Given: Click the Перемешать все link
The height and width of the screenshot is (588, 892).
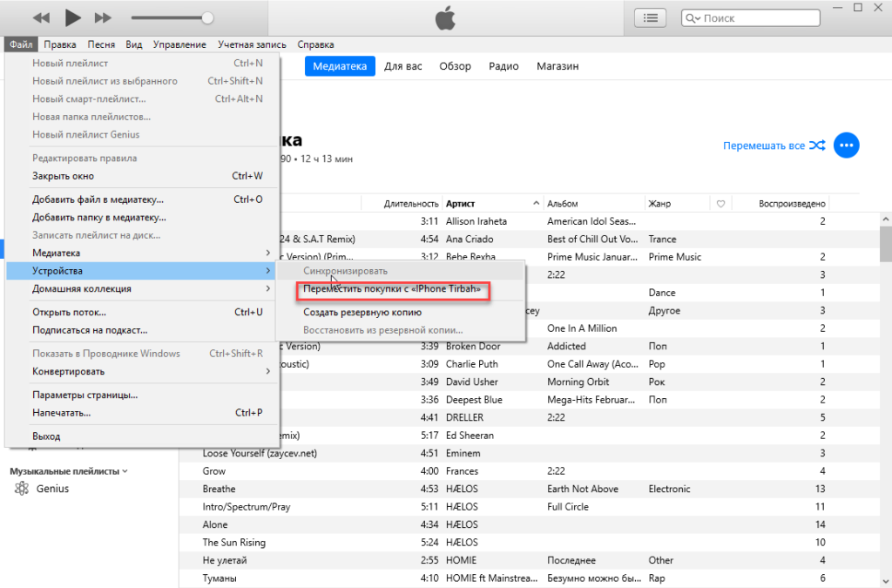Looking at the screenshot, I should click(763, 145).
